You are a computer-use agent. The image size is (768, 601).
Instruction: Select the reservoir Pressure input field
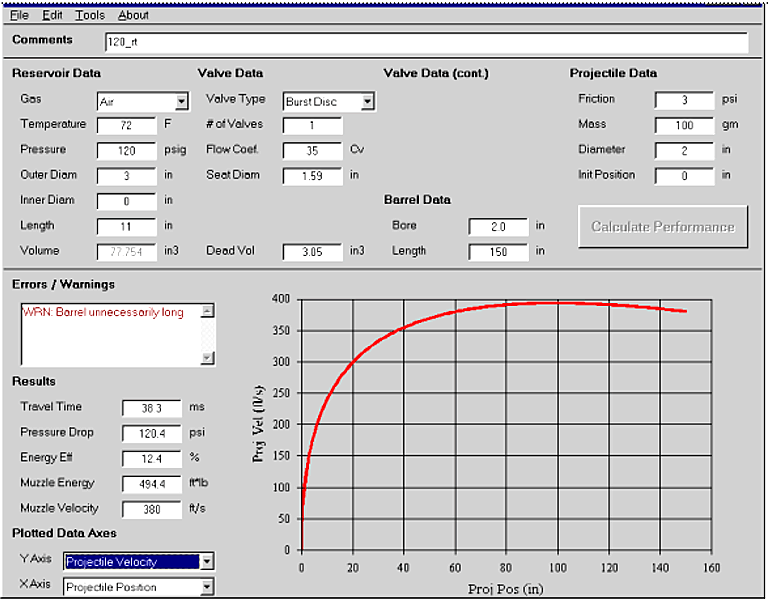pyautogui.click(x=126, y=151)
